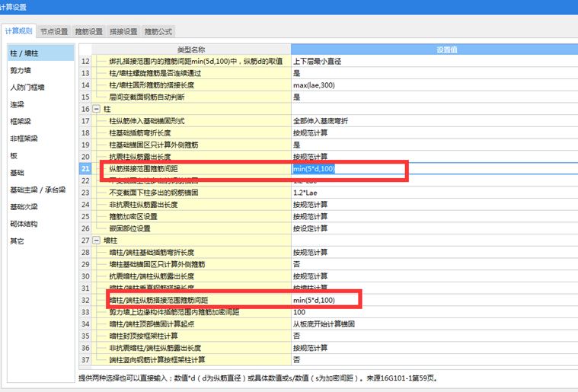Select 剪力墙 in the left category list
Image resolution: width=578 pixels, height=392 pixels.
(x=19, y=70)
